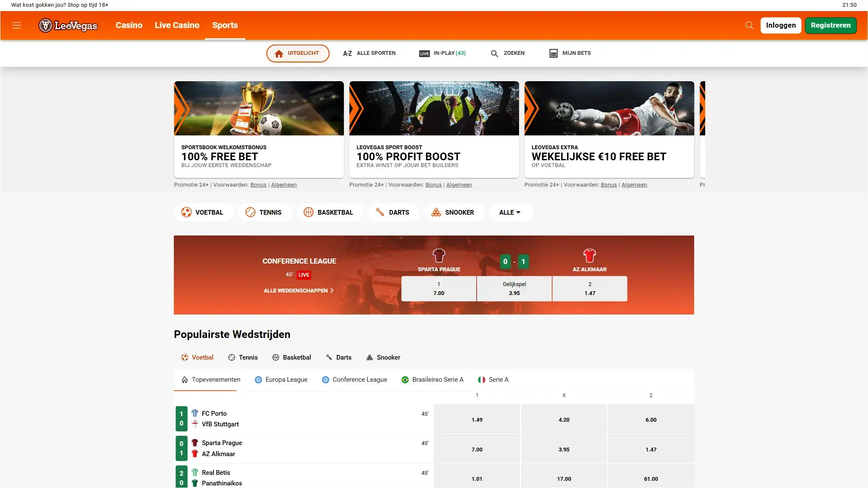Viewport: 868px width, 488px height.
Task: Open Sparta Prague match in list
Action: coord(304,448)
